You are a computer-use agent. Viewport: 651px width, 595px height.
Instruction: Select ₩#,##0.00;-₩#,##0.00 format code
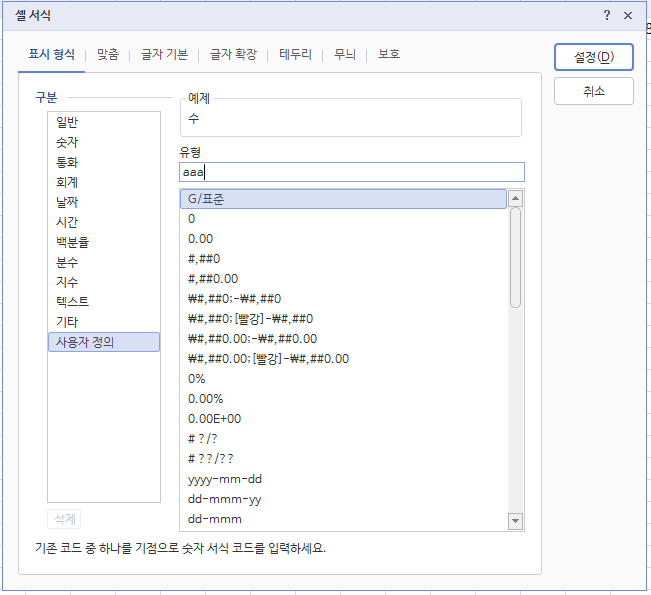click(x=343, y=338)
